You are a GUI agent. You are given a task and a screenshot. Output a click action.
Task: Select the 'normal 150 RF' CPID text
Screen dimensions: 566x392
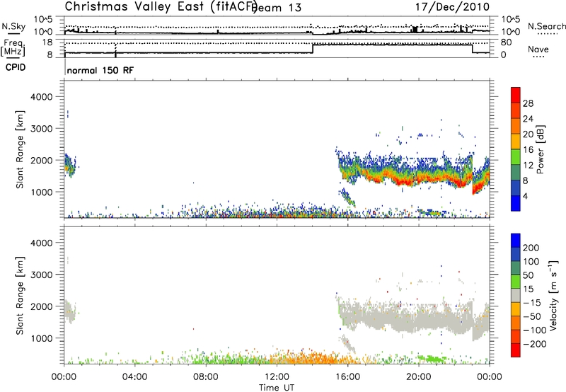point(100,70)
